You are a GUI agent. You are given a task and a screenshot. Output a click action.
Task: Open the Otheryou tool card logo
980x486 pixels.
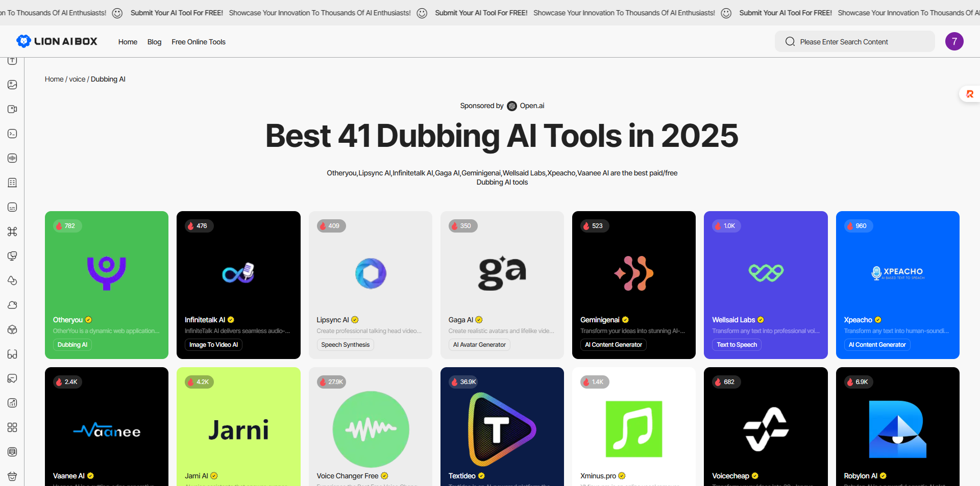click(107, 273)
